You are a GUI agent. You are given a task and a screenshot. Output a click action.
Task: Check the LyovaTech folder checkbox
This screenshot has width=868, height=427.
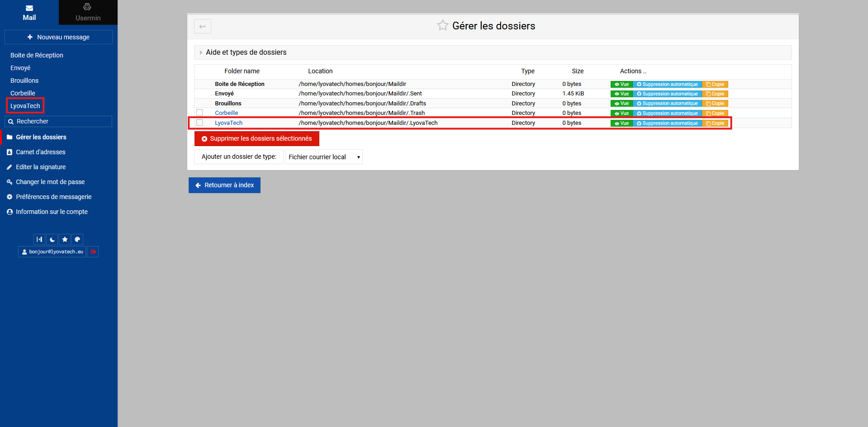point(199,123)
